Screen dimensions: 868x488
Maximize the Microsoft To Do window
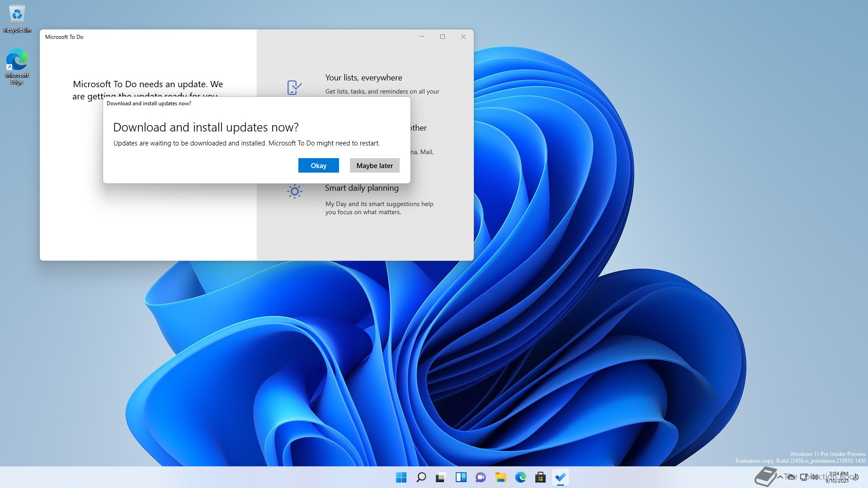coord(443,37)
